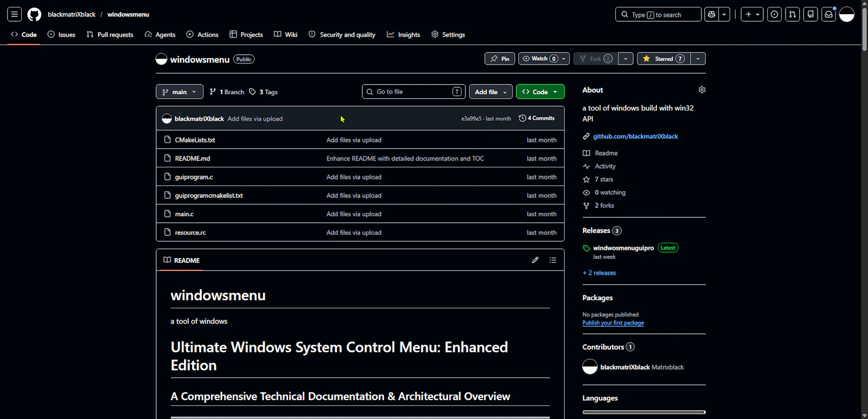Image resolution: width=868 pixels, height=419 pixels.
Task: Open the windwosmenuguipro release
Action: tap(623, 248)
